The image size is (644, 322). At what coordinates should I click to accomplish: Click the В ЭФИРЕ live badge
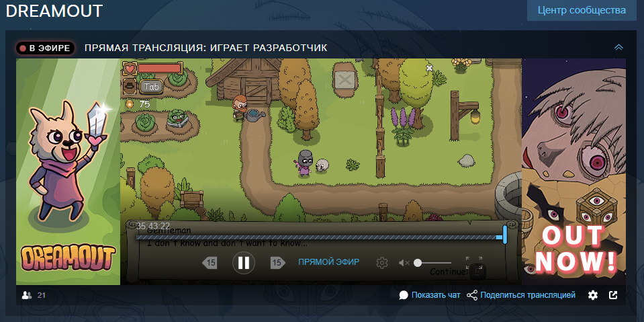click(x=46, y=48)
